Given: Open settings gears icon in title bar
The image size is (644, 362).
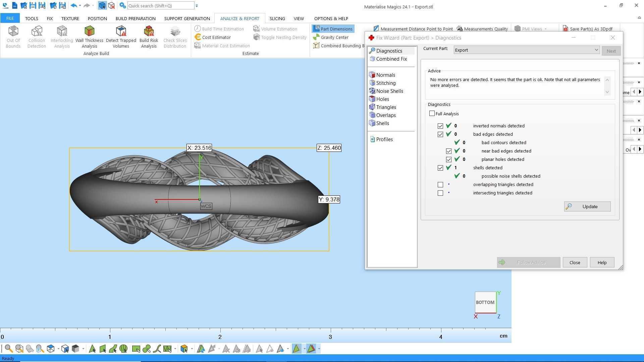Looking at the screenshot, I should click(122, 6).
